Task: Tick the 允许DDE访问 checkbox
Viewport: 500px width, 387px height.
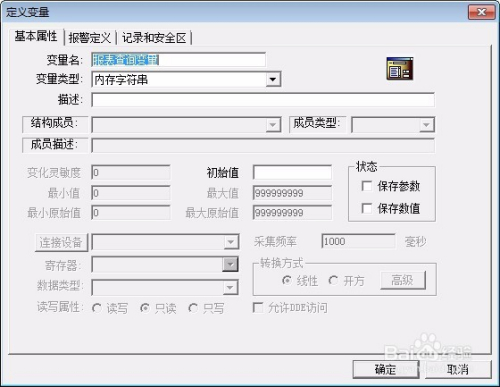Action: point(258,307)
